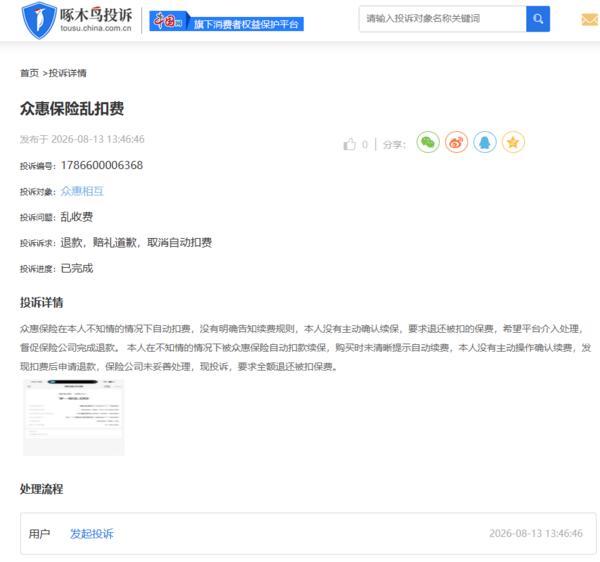Click the 乱收费 complaint issue text
This screenshot has height=562, width=600.
(77, 217)
